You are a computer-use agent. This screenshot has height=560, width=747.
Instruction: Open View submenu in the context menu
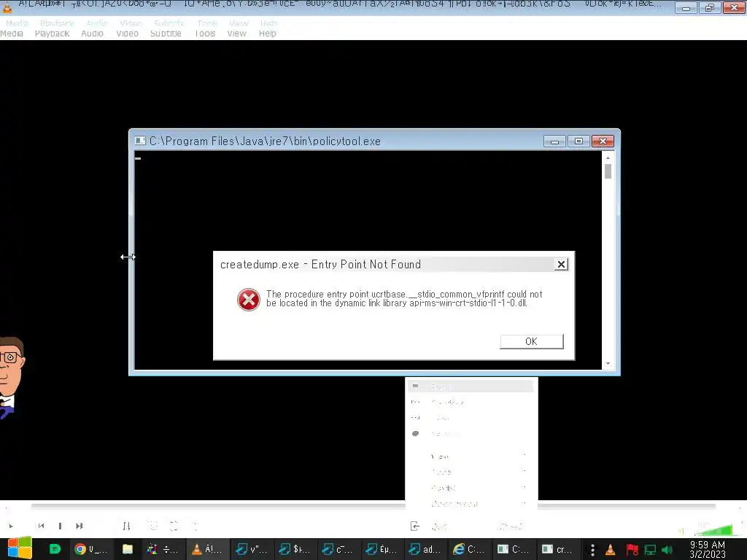(471, 456)
